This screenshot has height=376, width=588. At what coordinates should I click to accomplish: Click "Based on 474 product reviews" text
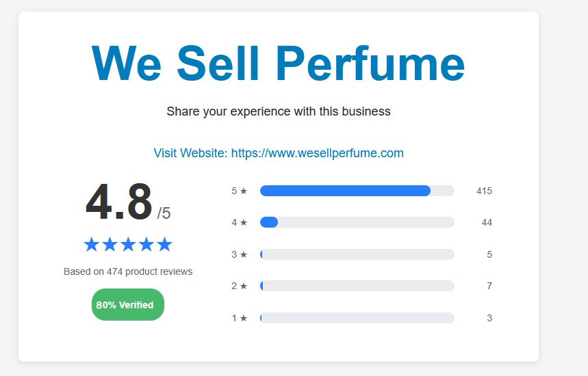pos(128,271)
